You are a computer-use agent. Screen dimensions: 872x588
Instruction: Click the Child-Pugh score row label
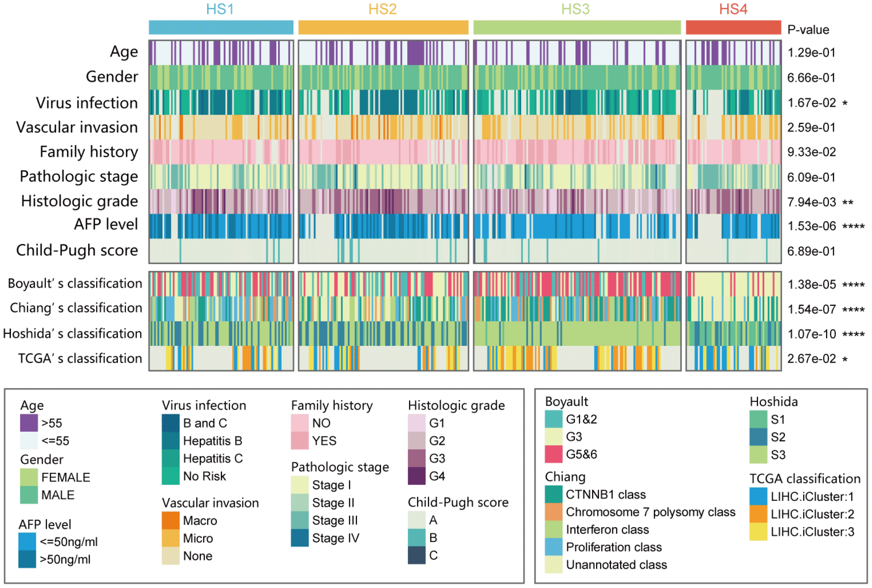[x=77, y=250]
